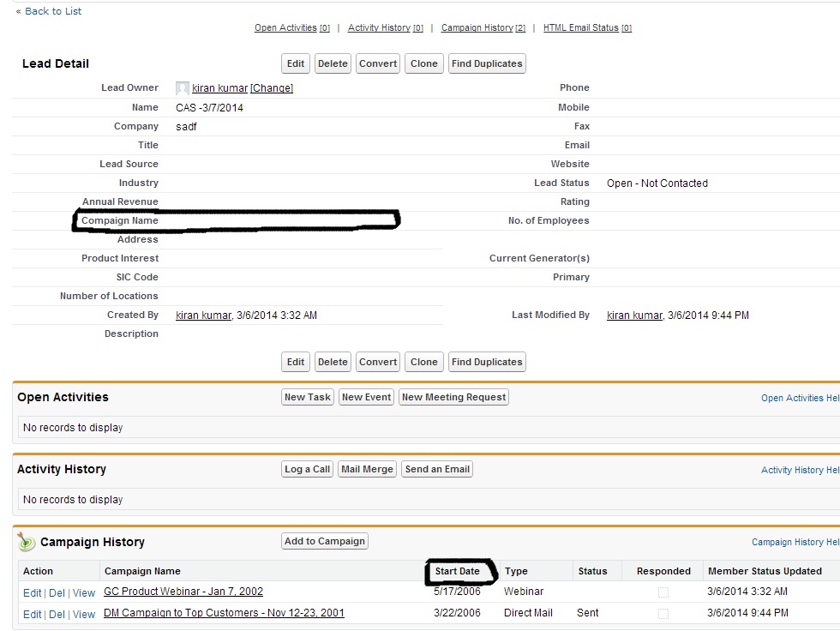840x631 pixels.
Task: Toggle Responded checkbox for DM Campaign row
Action: click(x=663, y=613)
